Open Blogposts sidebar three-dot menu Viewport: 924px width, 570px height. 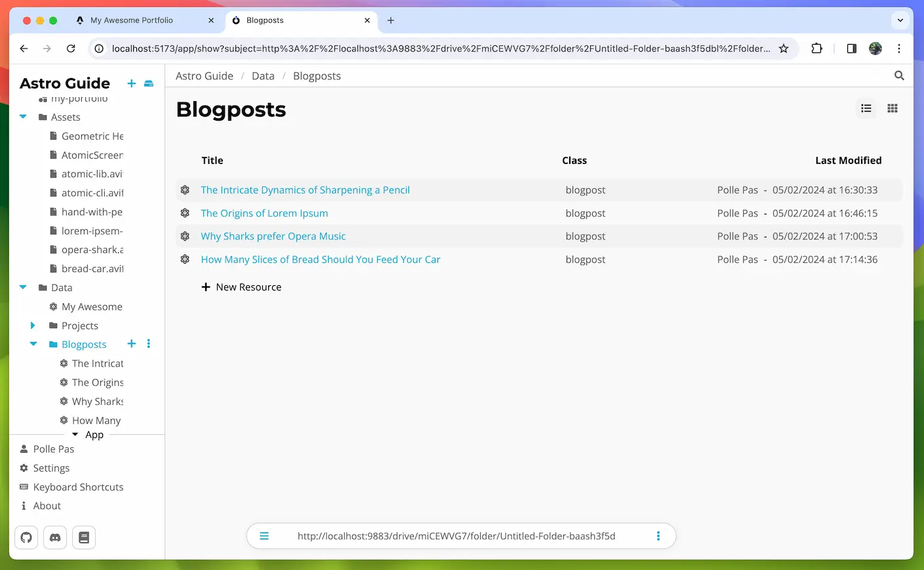(149, 344)
